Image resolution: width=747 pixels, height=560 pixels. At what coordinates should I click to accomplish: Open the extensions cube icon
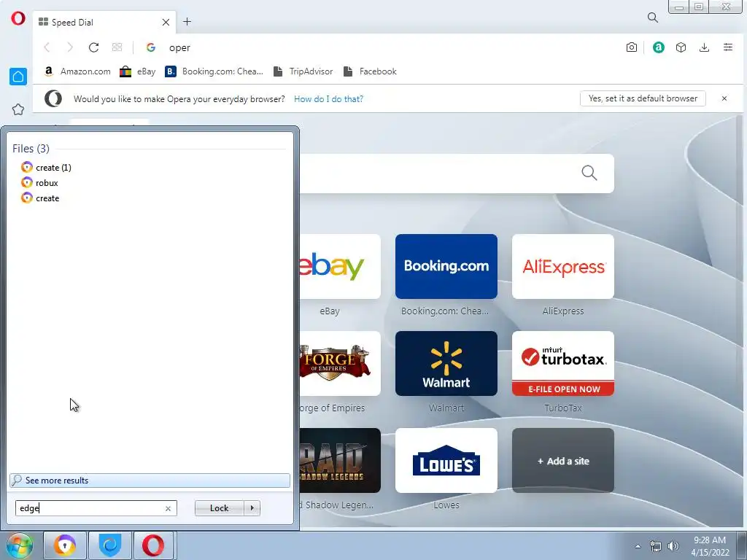pyautogui.click(x=681, y=47)
